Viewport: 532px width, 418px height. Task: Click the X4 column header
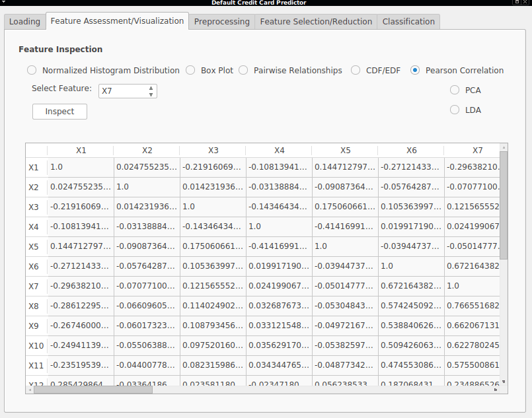pos(280,150)
